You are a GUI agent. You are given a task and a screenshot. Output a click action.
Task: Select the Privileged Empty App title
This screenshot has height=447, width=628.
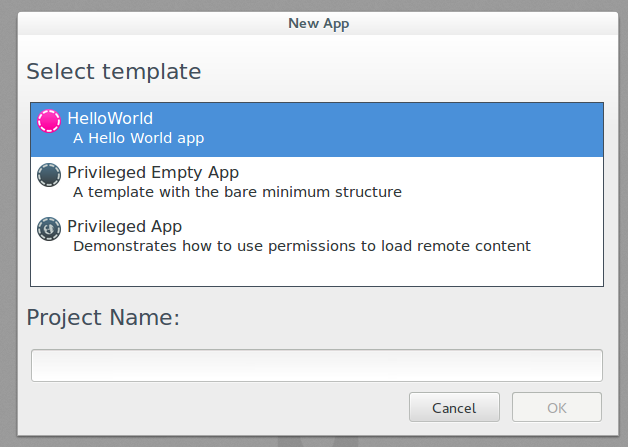click(x=153, y=173)
